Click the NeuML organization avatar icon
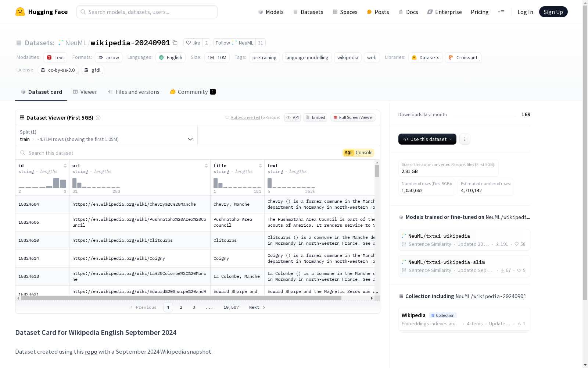 61,43
